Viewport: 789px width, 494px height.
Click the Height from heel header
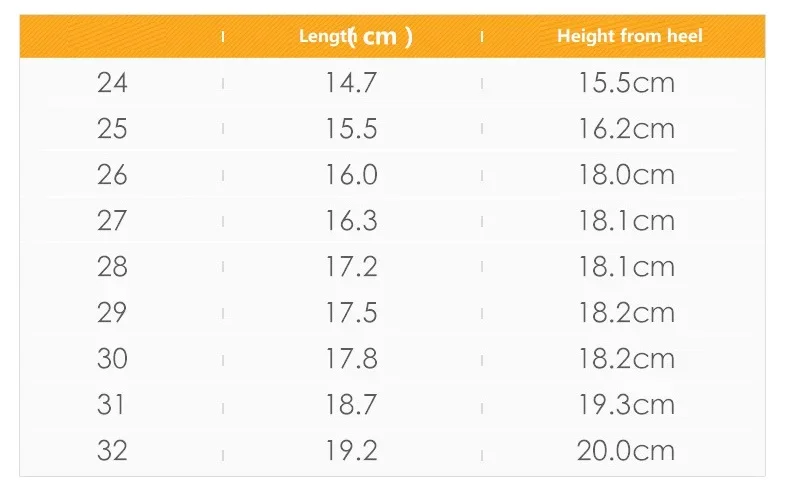point(629,36)
